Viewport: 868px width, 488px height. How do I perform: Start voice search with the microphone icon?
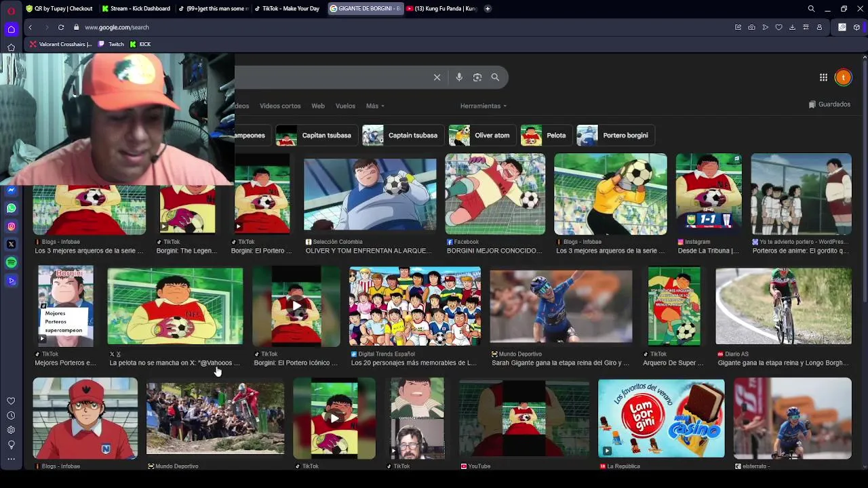[x=459, y=77]
